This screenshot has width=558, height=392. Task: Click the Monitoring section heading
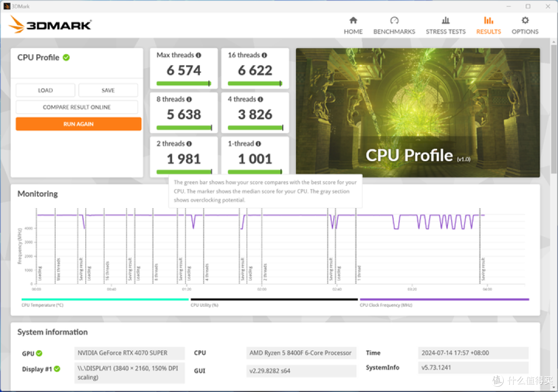point(37,194)
